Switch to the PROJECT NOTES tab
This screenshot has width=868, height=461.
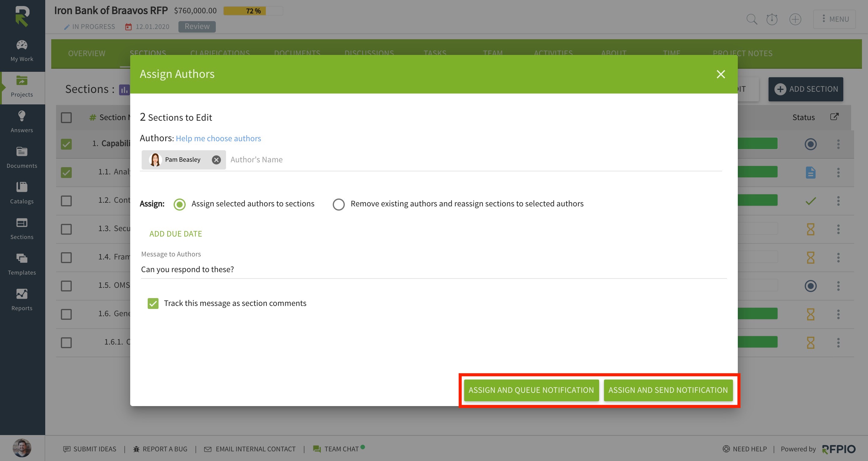(x=742, y=53)
